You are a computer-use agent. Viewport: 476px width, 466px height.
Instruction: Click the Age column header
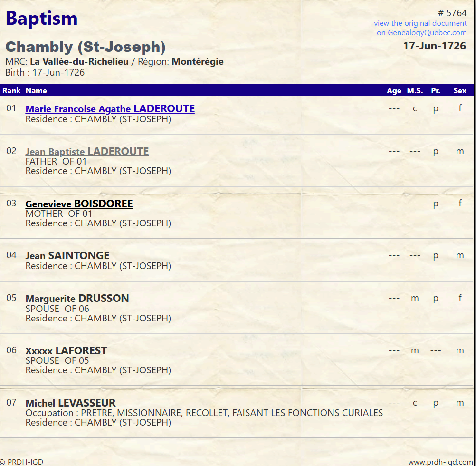point(394,90)
